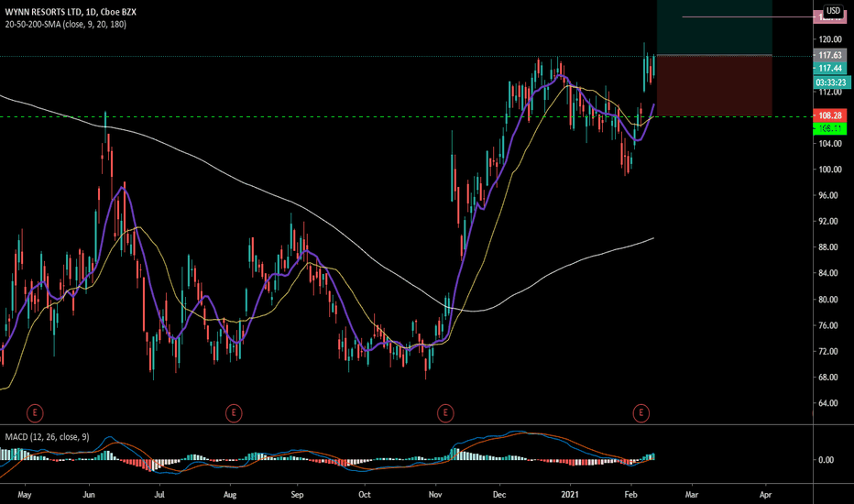854x504 pixels.
Task: Select the red stop-loss zone of long position
Action: point(715,85)
